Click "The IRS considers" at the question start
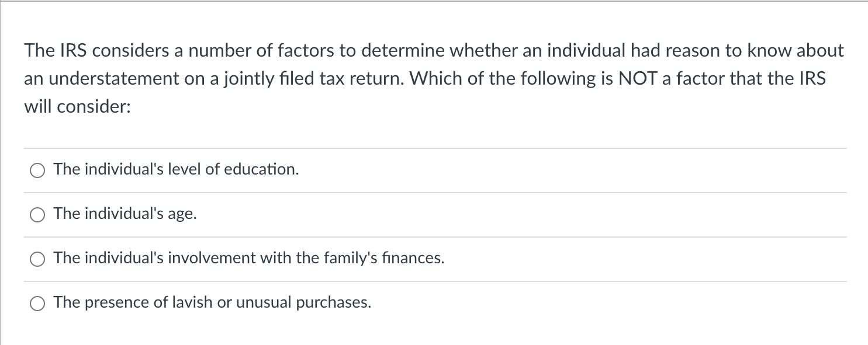Viewport: 868px width, 345px height. [94, 51]
